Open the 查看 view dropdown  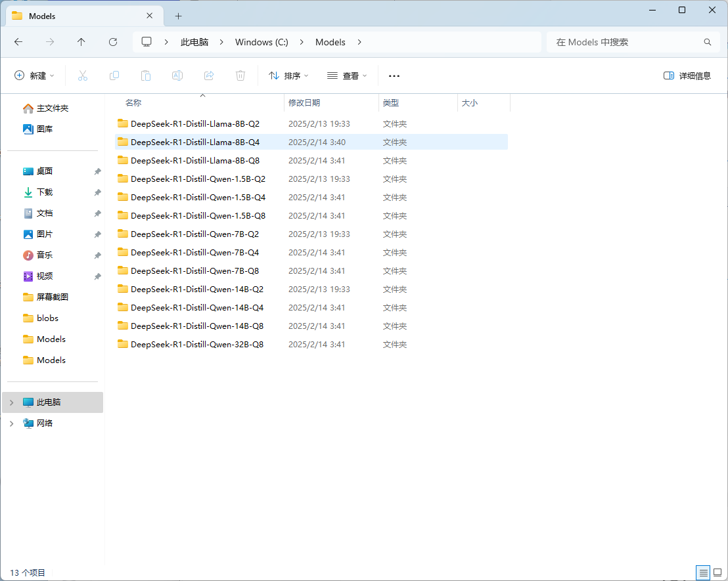click(347, 75)
